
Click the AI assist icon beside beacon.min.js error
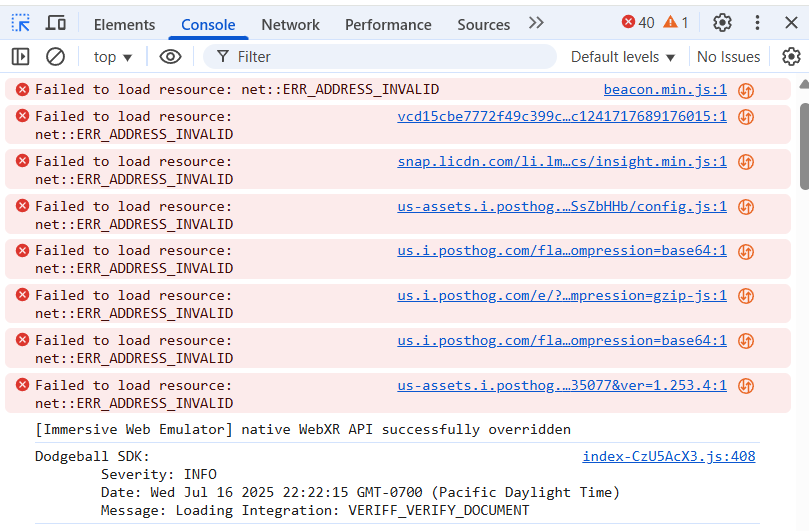coord(746,90)
